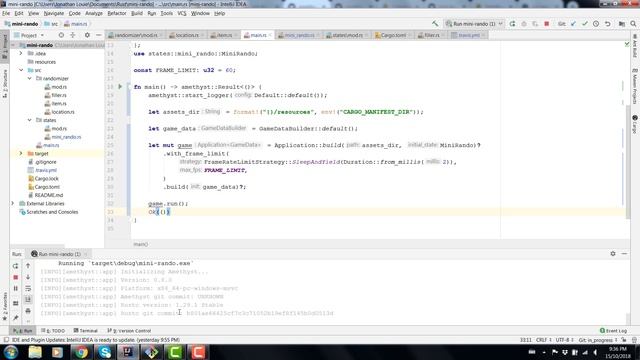
Task: Open Skype from the Windows taskbar
Action: click(104, 352)
